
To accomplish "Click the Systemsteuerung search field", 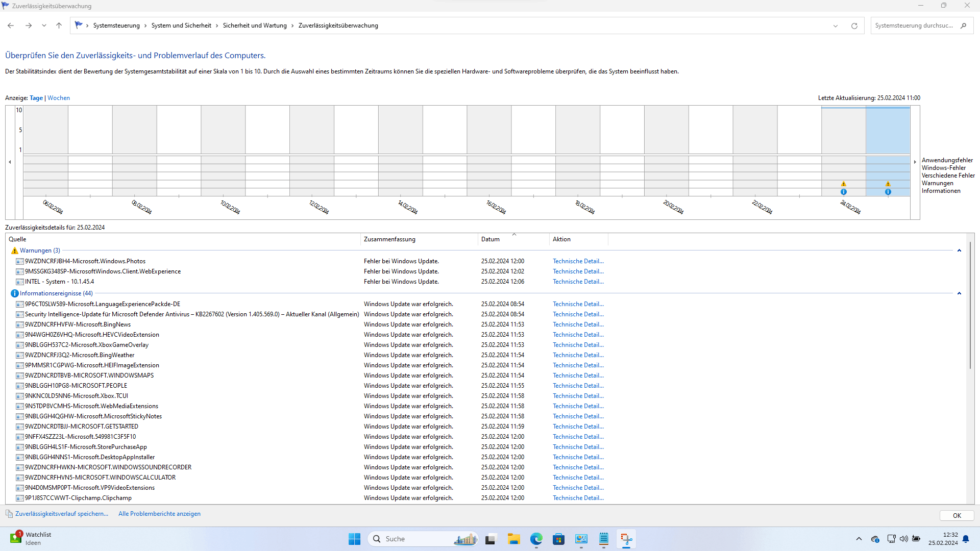I will (914, 26).
